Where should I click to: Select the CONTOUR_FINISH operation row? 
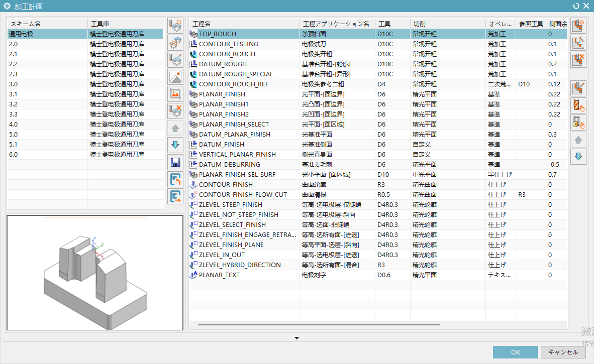pos(378,184)
